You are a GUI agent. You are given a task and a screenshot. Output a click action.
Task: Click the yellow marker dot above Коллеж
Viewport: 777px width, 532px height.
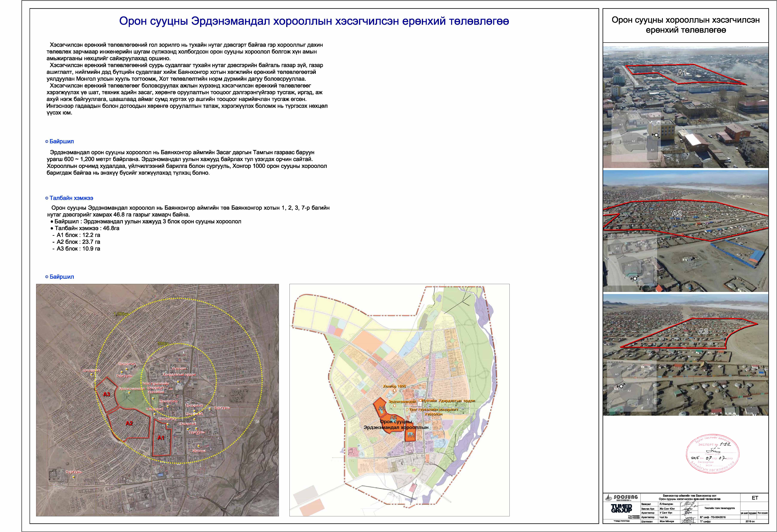[199, 446]
